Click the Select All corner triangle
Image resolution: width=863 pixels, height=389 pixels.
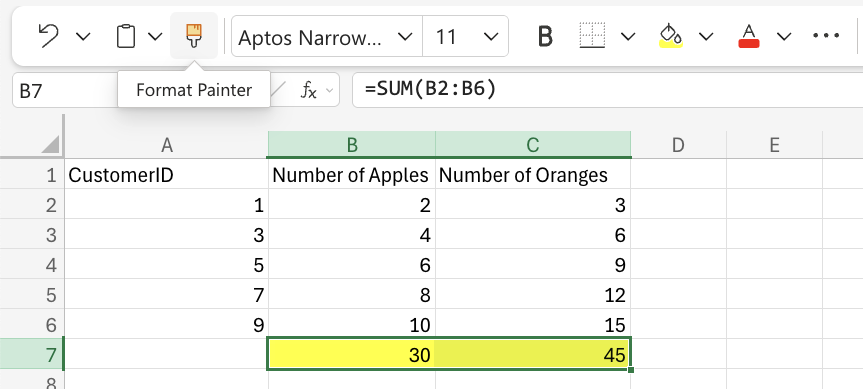50,145
